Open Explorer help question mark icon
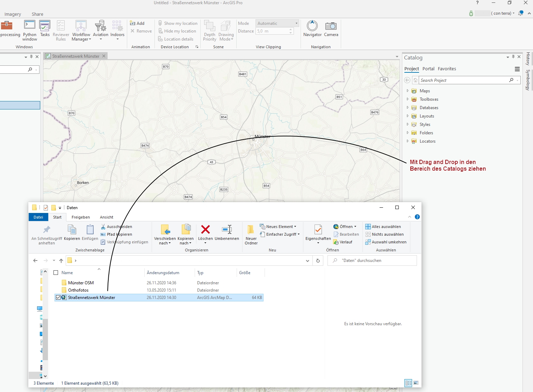The width and height of the screenshot is (533, 392). (x=417, y=217)
